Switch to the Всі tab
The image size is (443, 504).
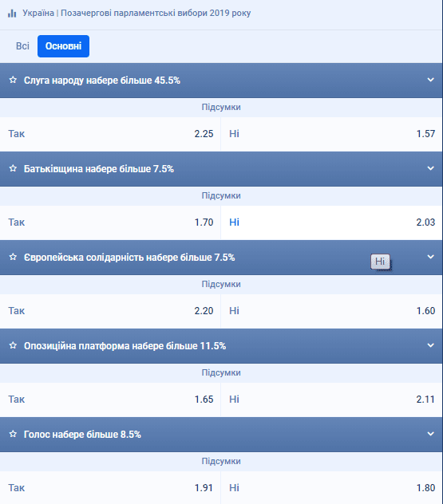point(22,46)
